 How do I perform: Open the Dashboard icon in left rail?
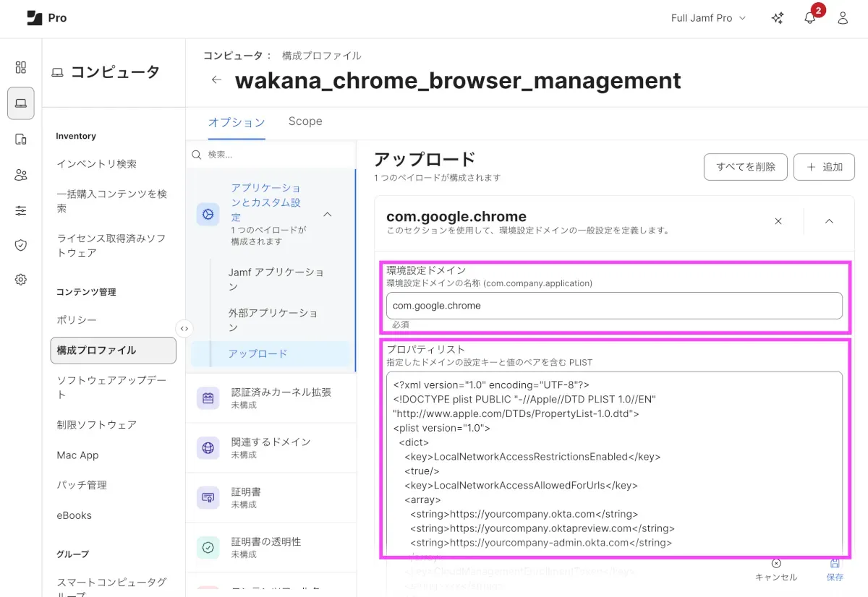click(20, 67)
